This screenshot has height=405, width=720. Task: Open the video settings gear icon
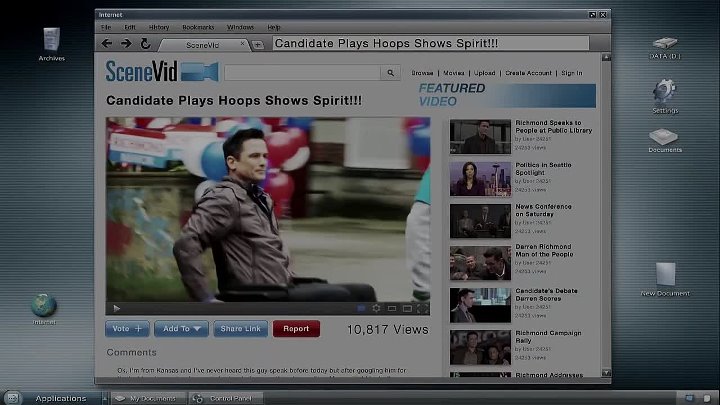point(376,308)
